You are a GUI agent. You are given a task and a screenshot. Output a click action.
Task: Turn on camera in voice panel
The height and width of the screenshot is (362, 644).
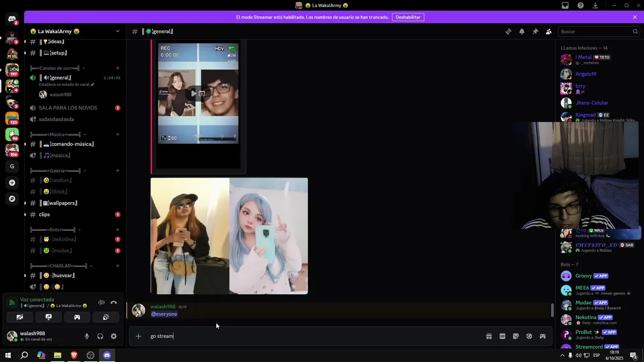[20, 317]
